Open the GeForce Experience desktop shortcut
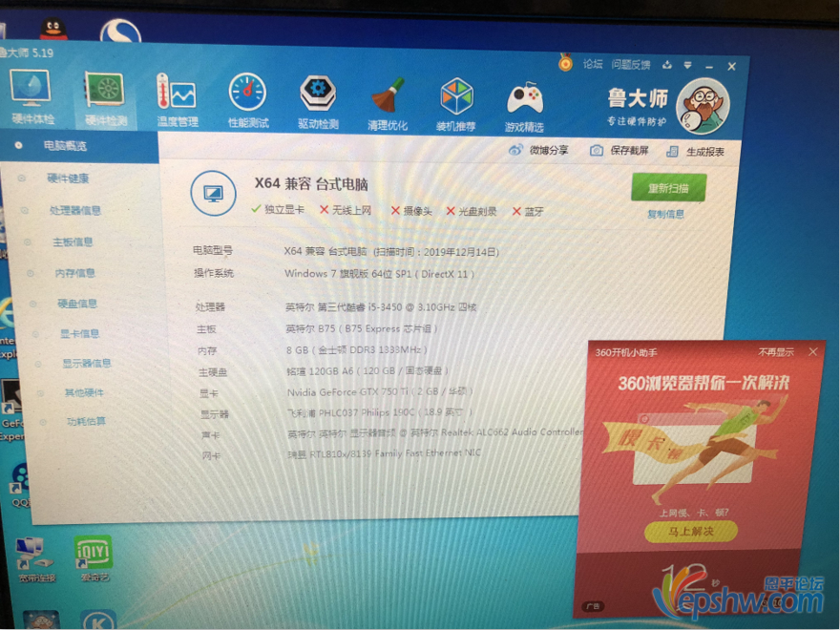Screen dimensions: 840x630 coord(11,409)
